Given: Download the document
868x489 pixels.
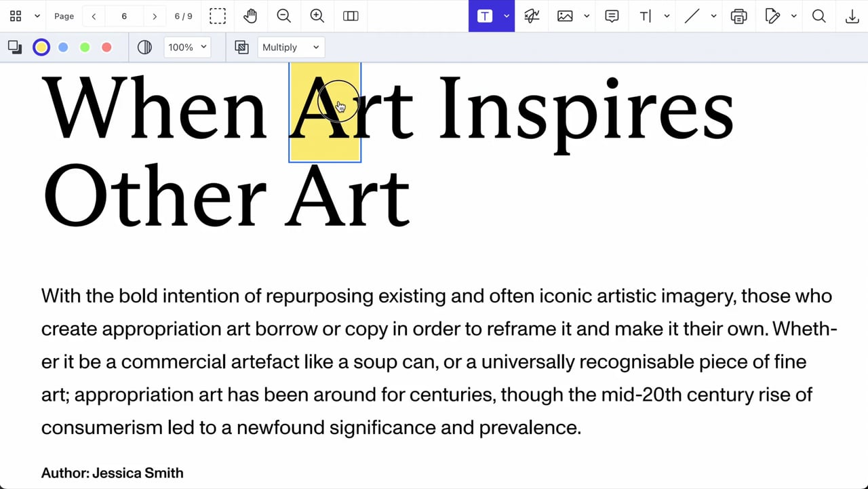Looking at the screenshot, I should pos(852,16).
